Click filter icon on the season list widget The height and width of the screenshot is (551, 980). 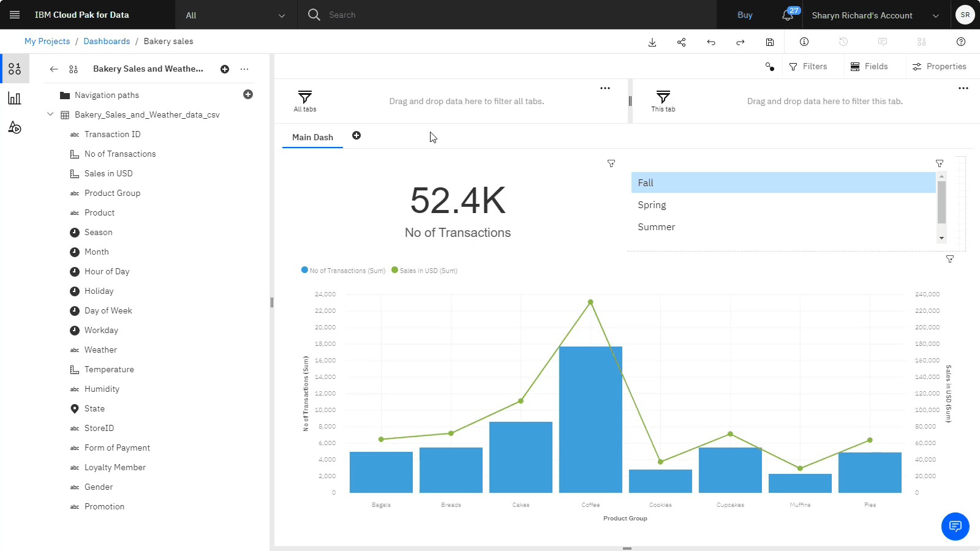(940, 163)
